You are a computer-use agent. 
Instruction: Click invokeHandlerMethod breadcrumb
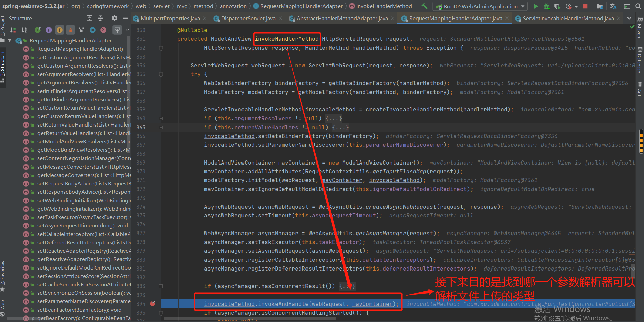coord(384,6)
